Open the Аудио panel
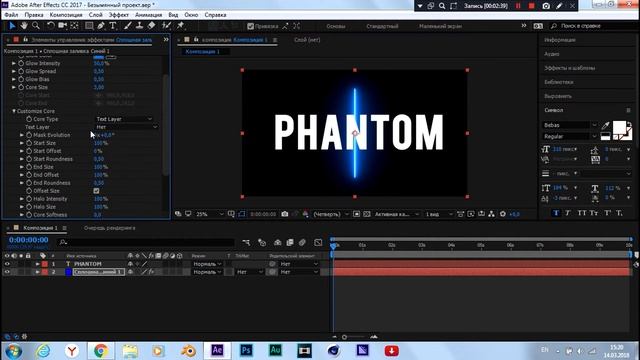The height and width of the screenshot is (360, 640). (552, 54)
